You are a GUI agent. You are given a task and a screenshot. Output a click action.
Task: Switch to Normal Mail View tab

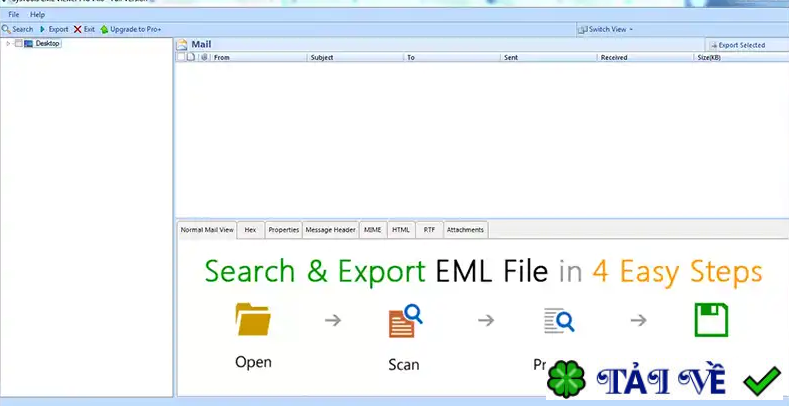pyautogui.click(x=207, y=230)
